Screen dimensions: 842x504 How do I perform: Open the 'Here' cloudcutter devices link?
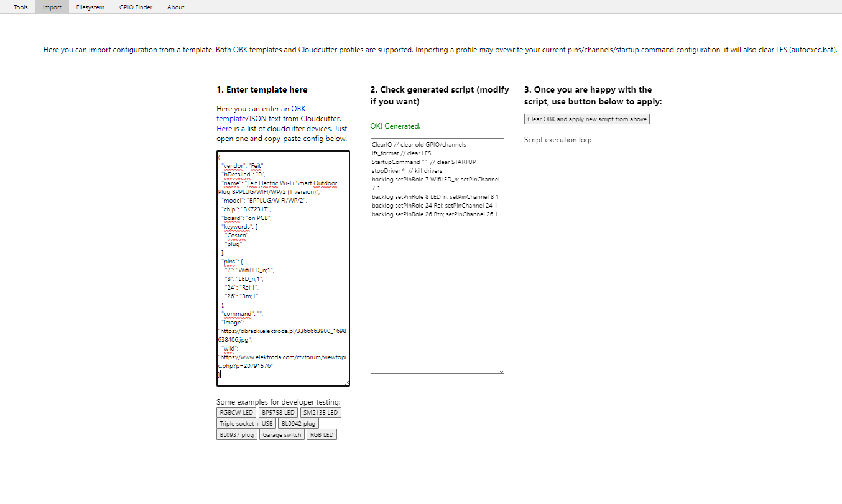click(224, 129)
